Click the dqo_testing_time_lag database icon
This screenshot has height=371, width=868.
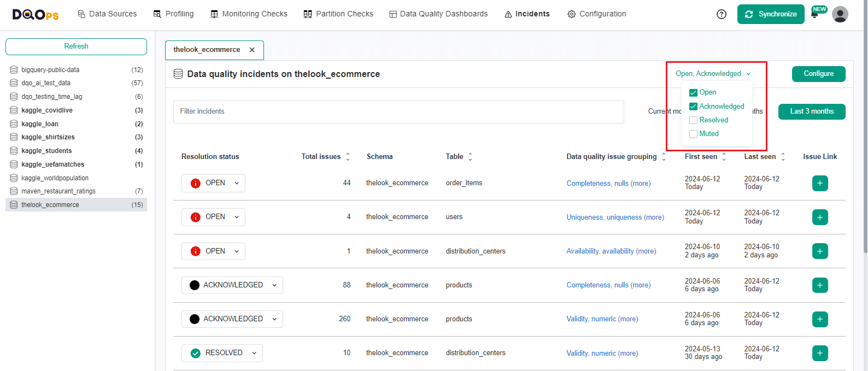[14, 97]
